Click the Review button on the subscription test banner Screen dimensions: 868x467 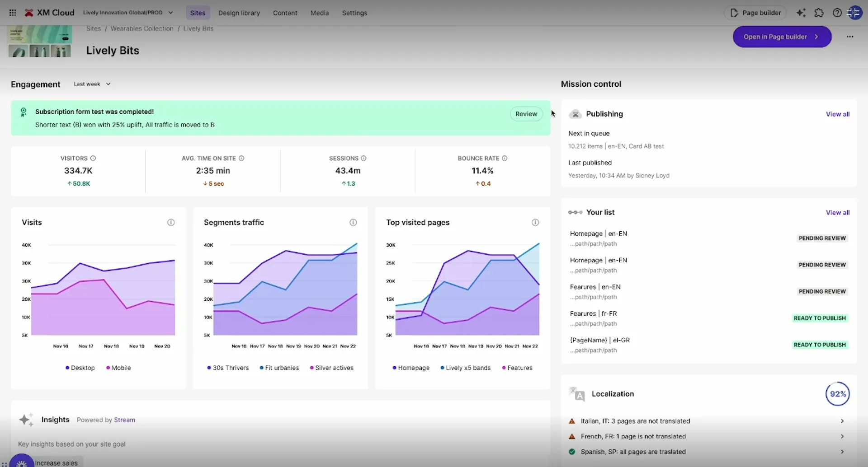coord(526,114)
